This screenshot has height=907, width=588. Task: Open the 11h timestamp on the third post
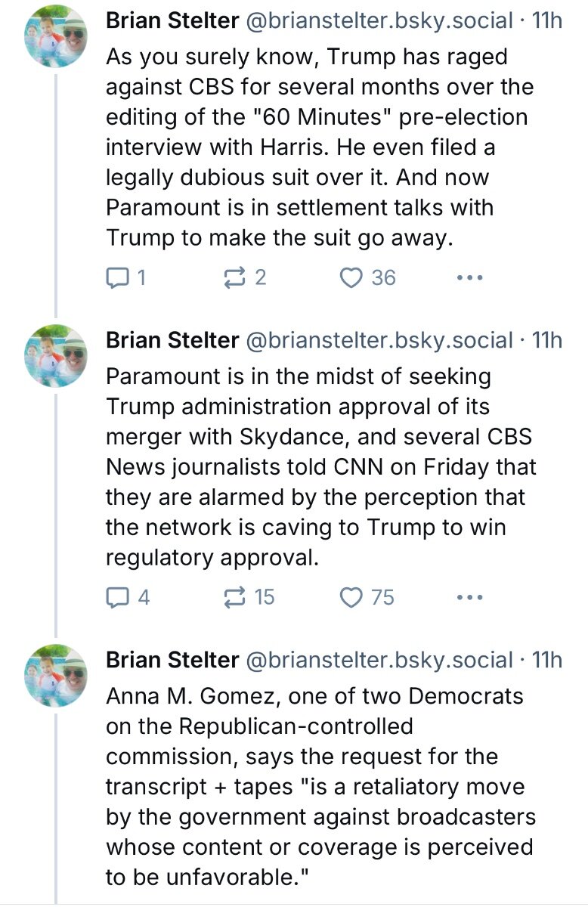[547, 660]
